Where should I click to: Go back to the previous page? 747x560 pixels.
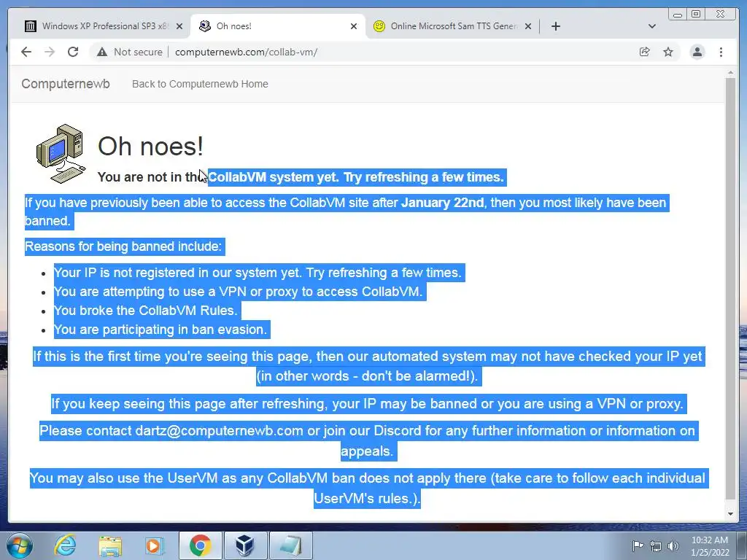click(26, 52)
